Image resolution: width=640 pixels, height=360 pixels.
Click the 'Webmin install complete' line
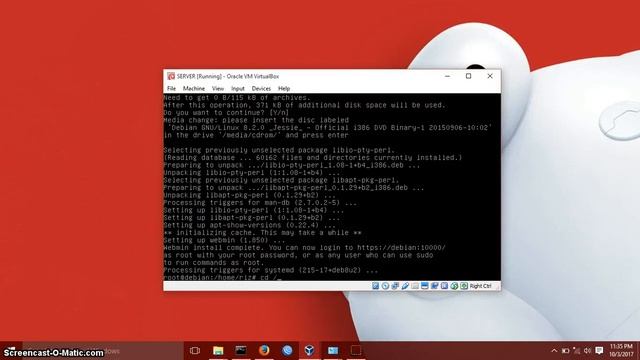click(x=304, y=248)
